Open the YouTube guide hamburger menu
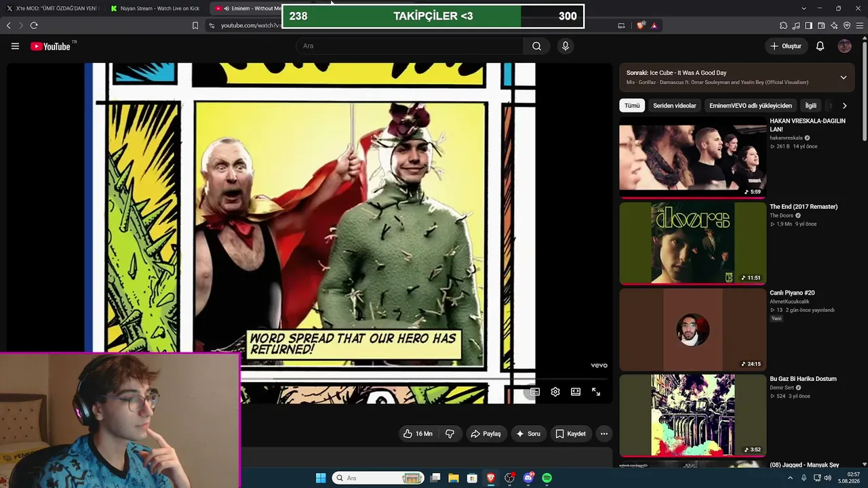 [x=15, y=46]
